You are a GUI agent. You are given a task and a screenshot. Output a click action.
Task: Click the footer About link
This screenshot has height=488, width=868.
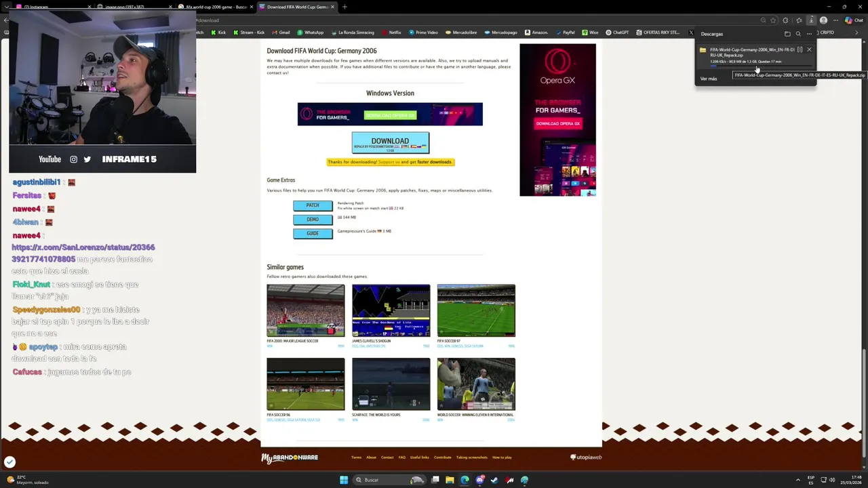(371, 457)
